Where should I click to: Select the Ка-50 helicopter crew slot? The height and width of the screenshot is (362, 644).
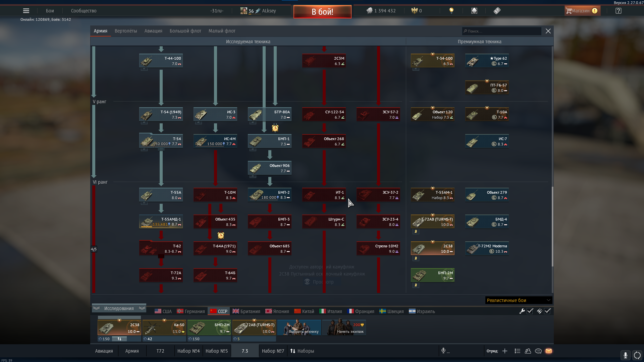(x=164, y=327)
